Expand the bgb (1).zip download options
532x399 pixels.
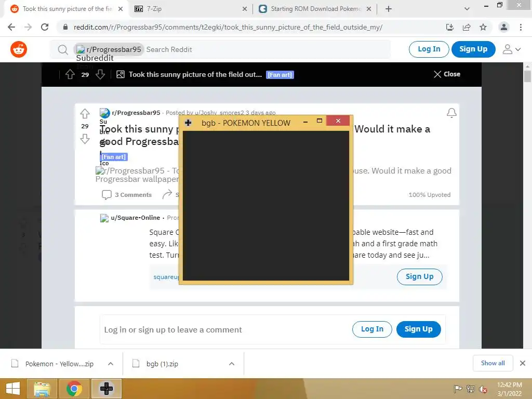tap(232, 364)
